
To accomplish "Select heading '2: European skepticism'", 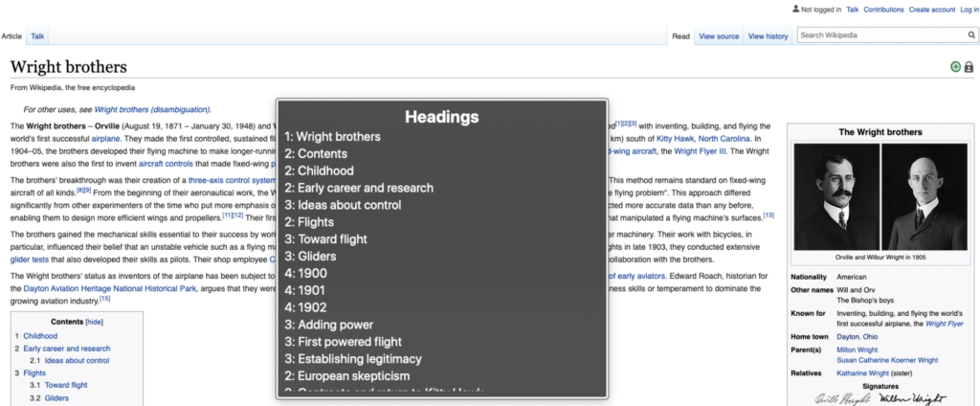I will 346,376.
